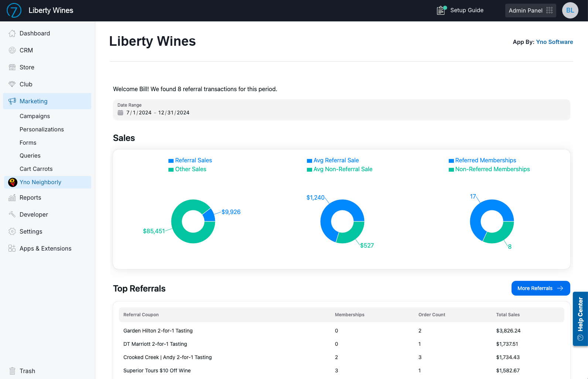
Task: Click the Yno Neighborly app icon
Action: click(x=13, y=182)
